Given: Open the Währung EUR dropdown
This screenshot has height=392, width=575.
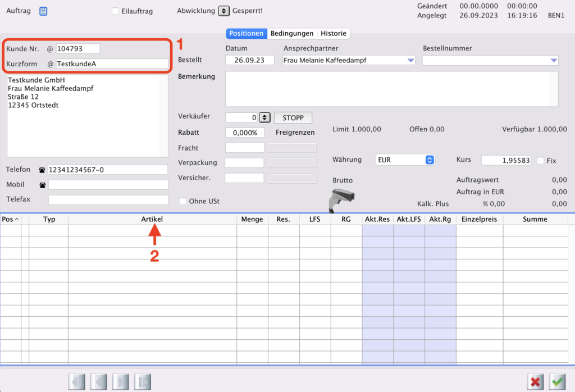Looking at the screenshot, I should (x=405, y=160).
